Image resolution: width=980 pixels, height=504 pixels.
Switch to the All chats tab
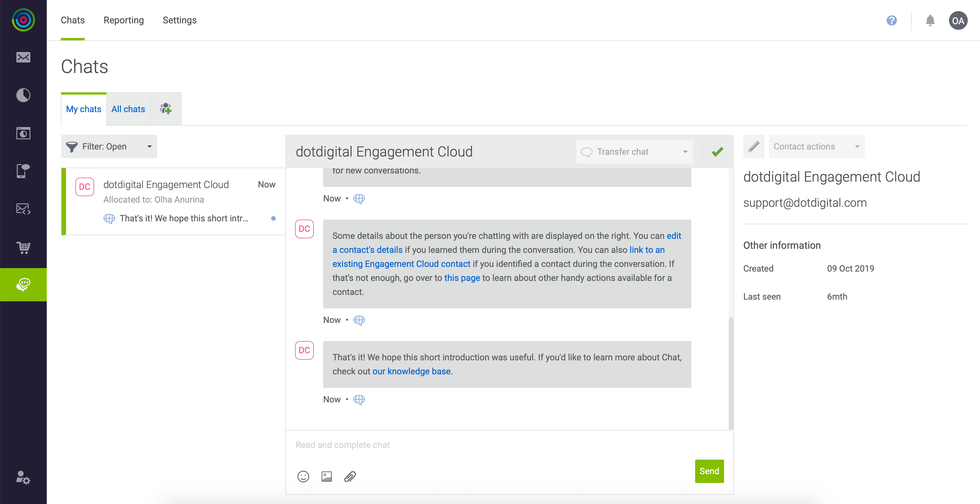[128, 109]
